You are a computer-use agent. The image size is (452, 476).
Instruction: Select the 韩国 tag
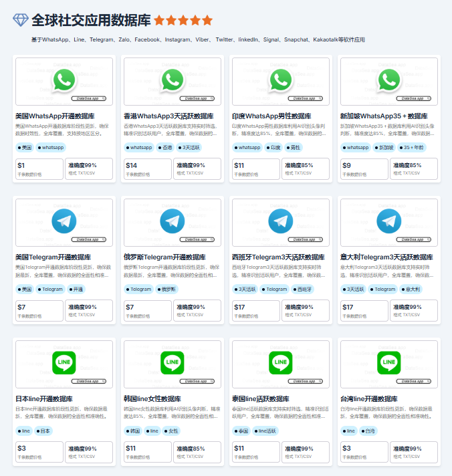click(x=133, y=431)
